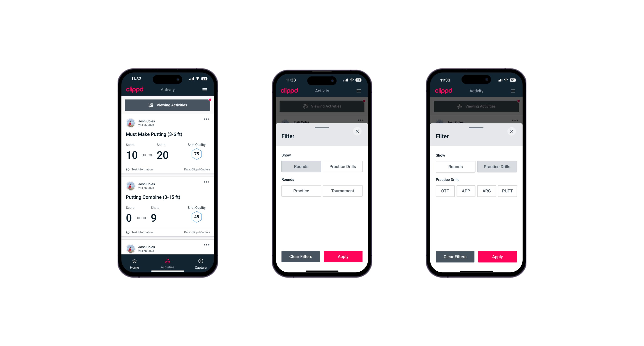Image resolution: width=644 pixels, height=346 pixels.
Task: Tap the clippd logo icon
Action: [x=134, y=90]
